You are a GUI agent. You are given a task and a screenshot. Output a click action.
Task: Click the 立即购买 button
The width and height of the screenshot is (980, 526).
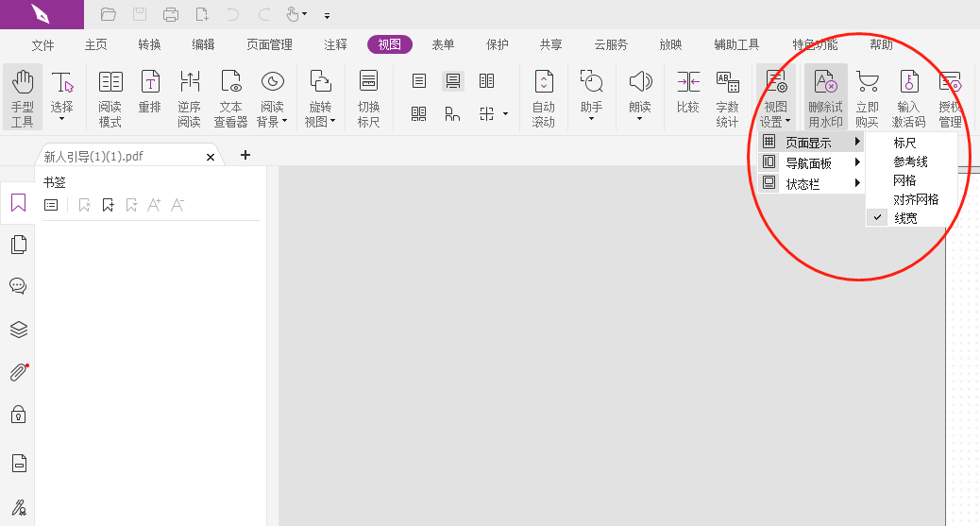click(x=867, y=96)
